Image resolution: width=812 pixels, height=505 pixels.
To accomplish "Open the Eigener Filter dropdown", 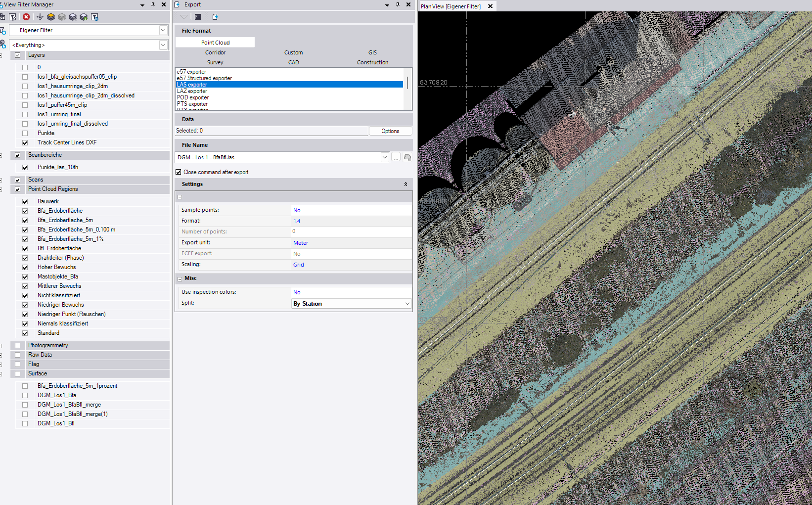I will [x=163, y=30].
